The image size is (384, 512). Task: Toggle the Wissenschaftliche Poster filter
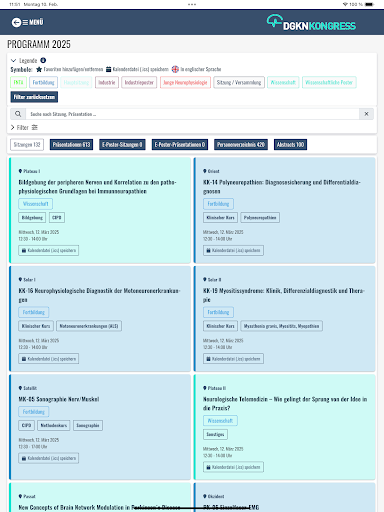coord(329,82)
